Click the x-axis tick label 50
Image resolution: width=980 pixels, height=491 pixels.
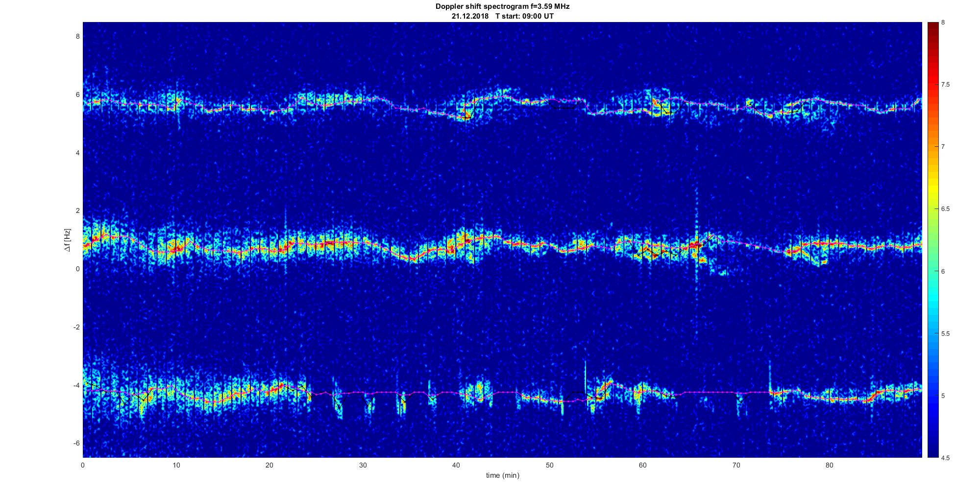click(x=549, y=465)
